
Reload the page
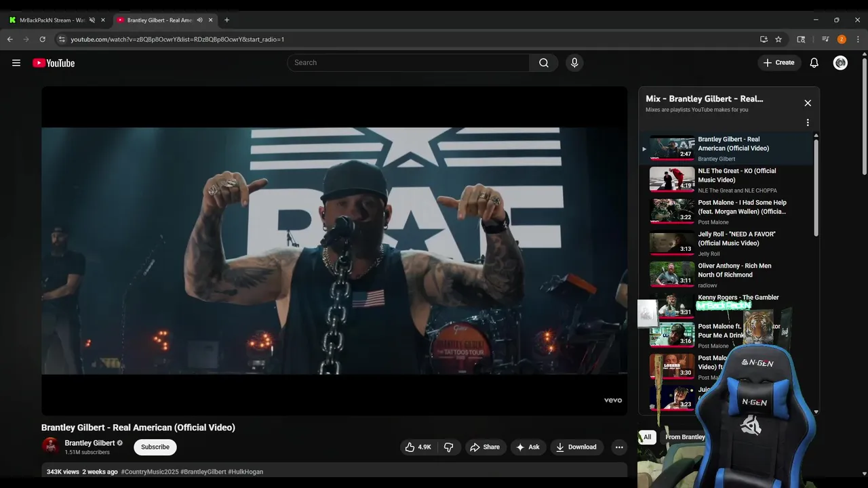click(x=42, y=39)
